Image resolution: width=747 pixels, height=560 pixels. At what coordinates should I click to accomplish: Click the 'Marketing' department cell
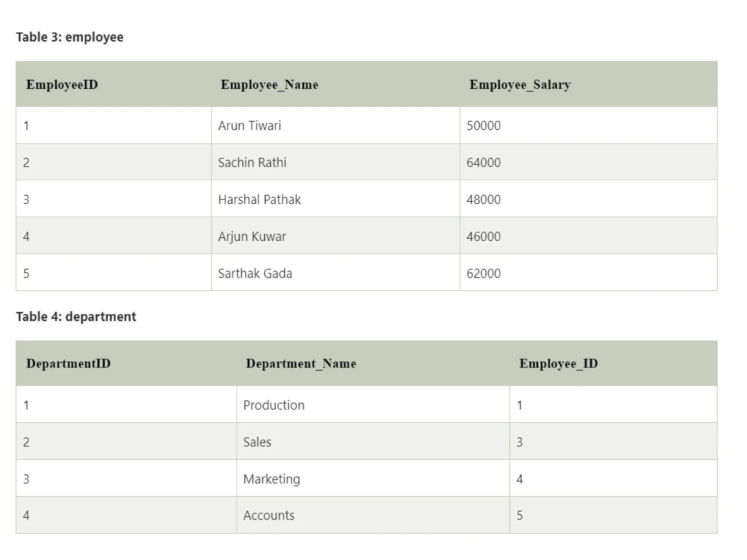point(271,479)
